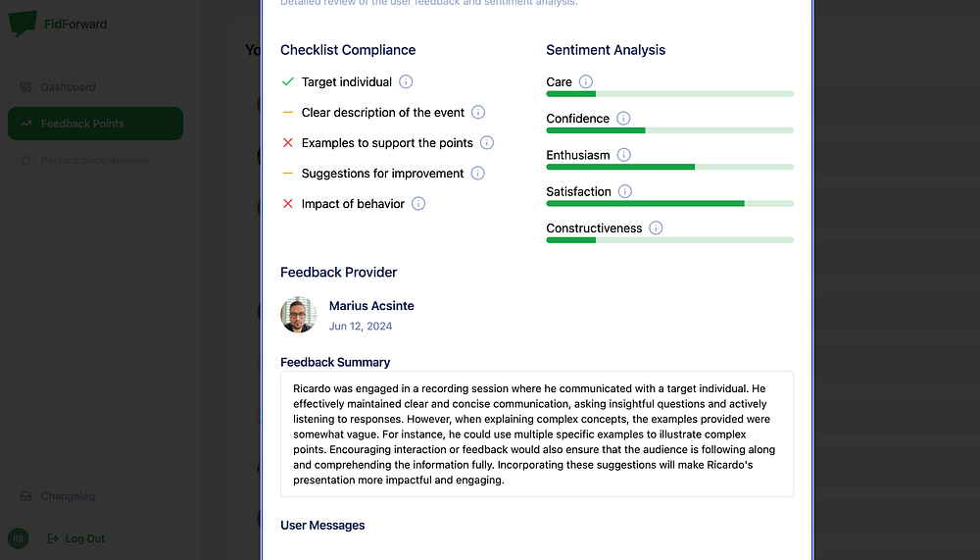Click info icon next to Examples to support the points
This screenshot has height=560, width=980.
point(487,143)
